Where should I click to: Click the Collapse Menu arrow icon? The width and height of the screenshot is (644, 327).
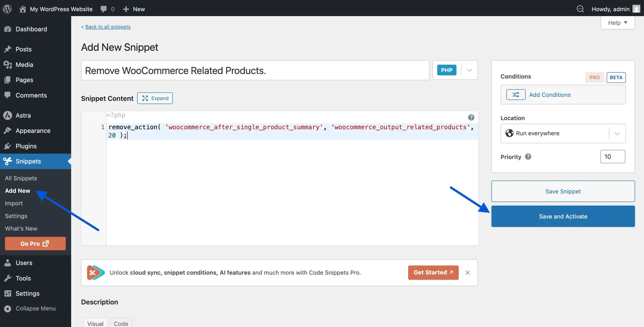(x=8, y=309)
